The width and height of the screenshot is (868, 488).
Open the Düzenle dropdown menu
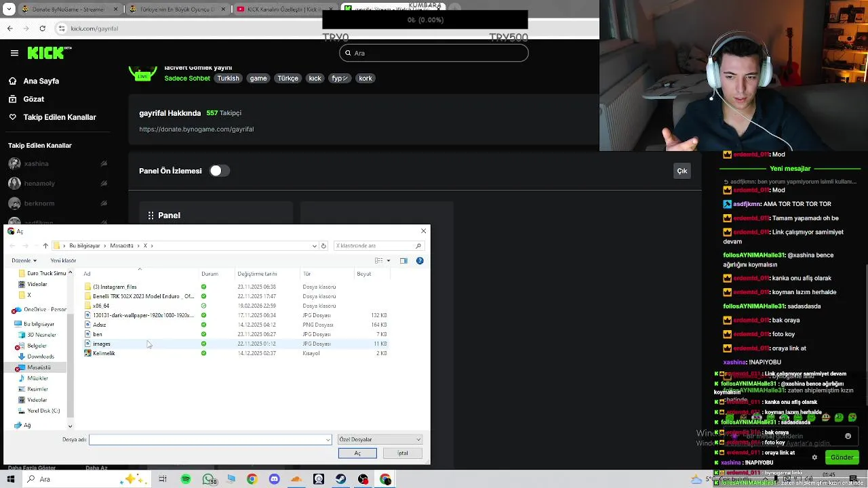coord(24,260)
